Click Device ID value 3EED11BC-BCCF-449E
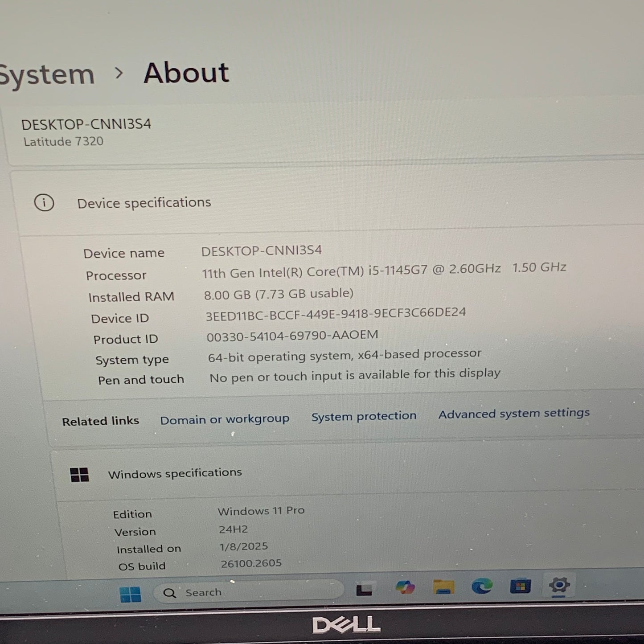 (336, 314)
